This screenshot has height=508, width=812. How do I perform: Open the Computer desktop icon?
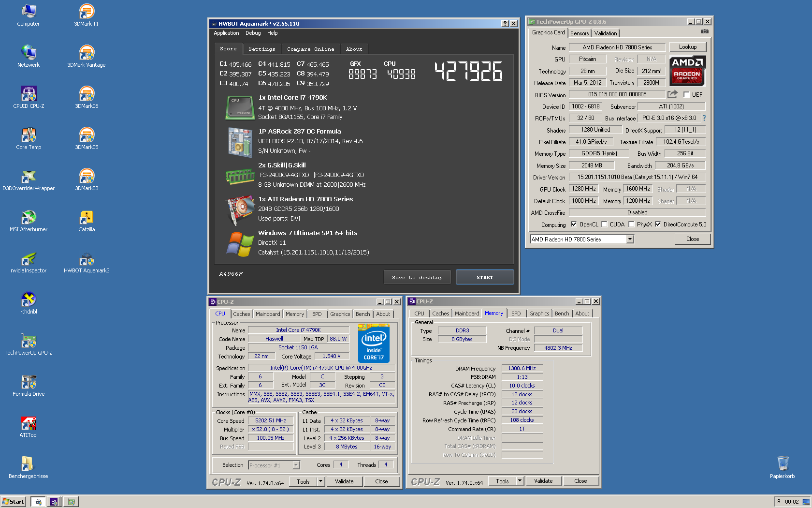click(29, 15)
